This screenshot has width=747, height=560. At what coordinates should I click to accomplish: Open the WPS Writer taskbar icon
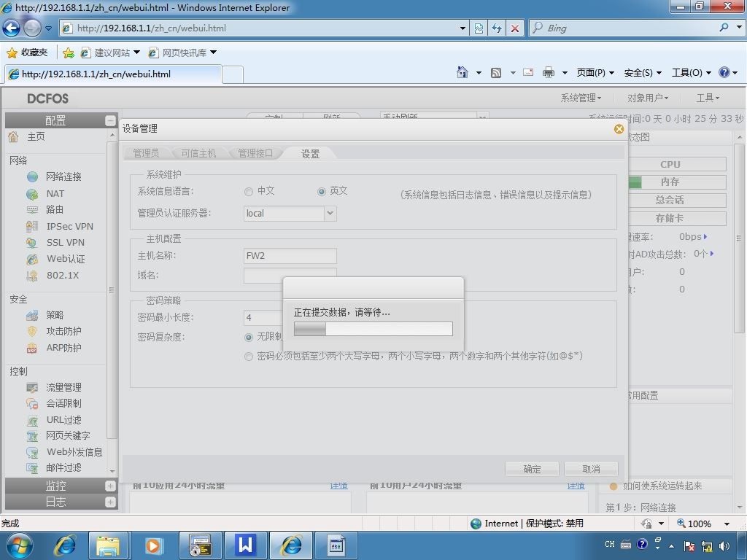pos(245,545)
